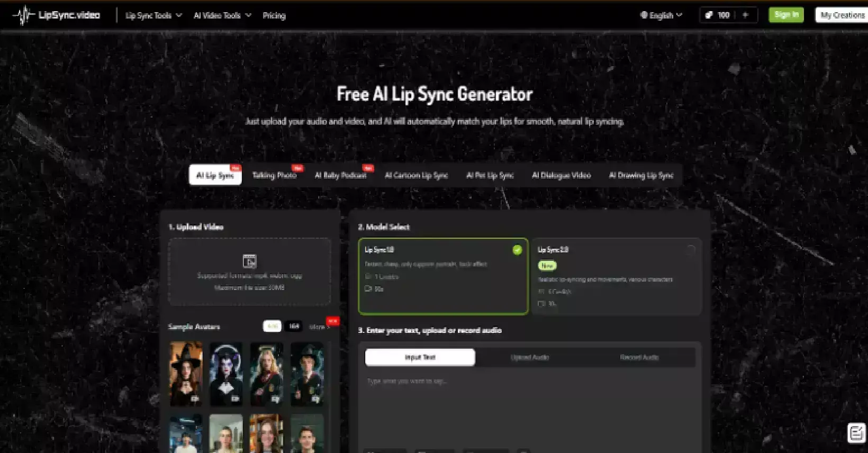Open the AI Drawing Lip Sync tab
868x453 pixels.
641,175
